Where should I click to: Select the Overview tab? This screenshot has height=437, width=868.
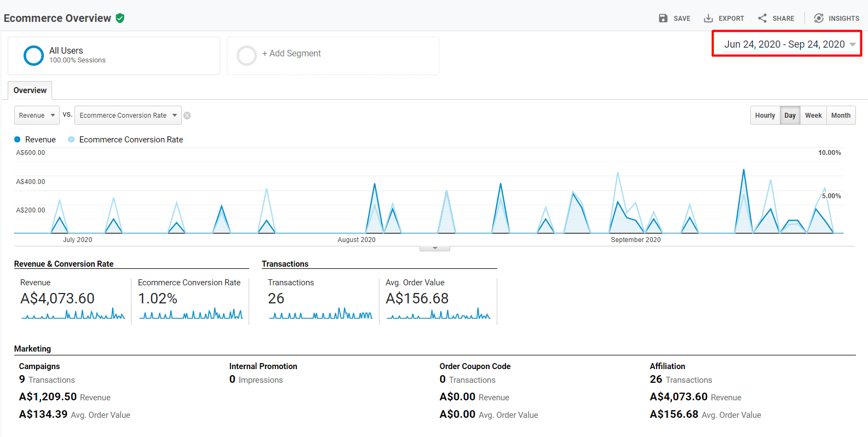30,90
